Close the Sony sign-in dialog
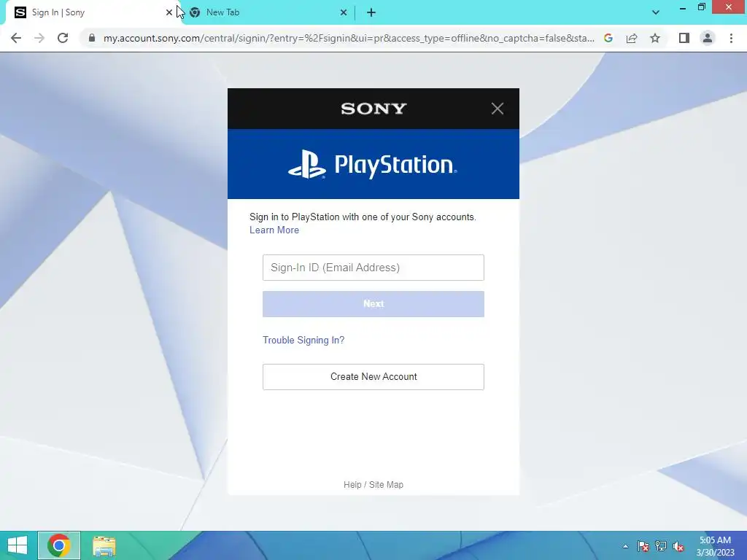Viewport: 747px width, 560px height. 498,109
